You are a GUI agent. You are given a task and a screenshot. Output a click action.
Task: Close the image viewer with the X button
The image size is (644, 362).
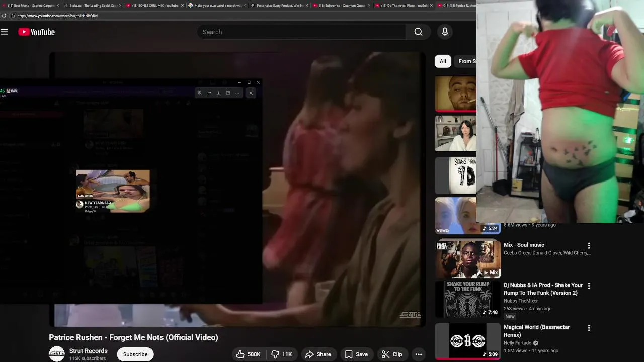[x=251, y=93]
